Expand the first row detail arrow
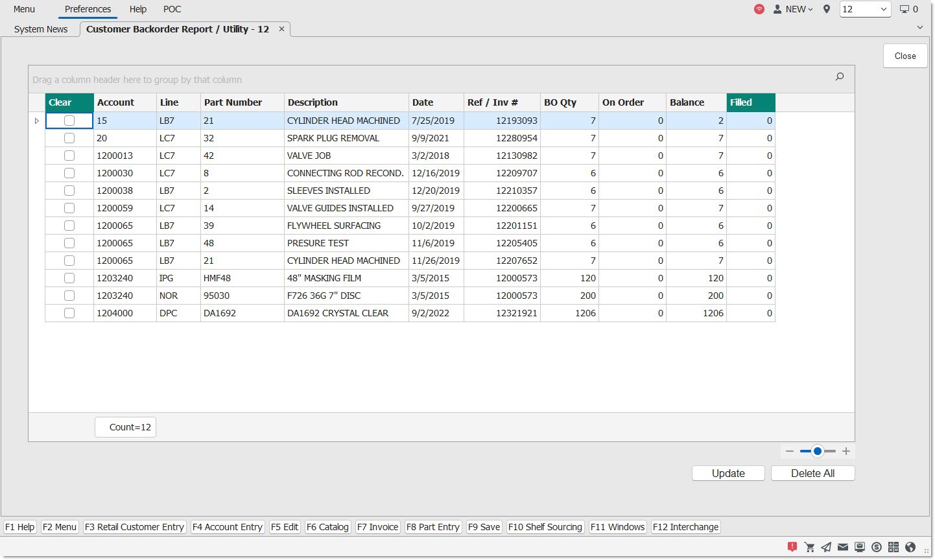The width and height of the screenshot is (935, 560). (x=37, y=121)
